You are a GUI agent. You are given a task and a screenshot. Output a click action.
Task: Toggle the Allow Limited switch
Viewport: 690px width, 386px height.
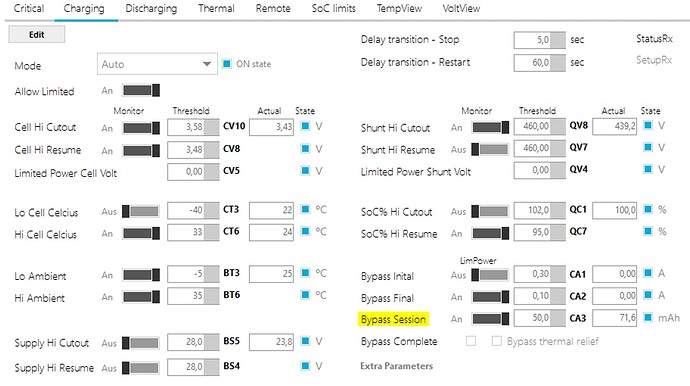[141, 91]
